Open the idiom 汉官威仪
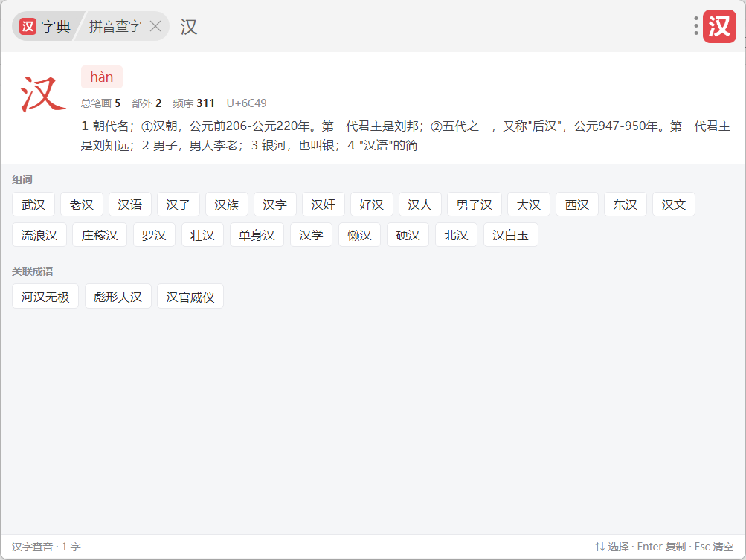This screenshot has height=560, width=746. [190, 297]
